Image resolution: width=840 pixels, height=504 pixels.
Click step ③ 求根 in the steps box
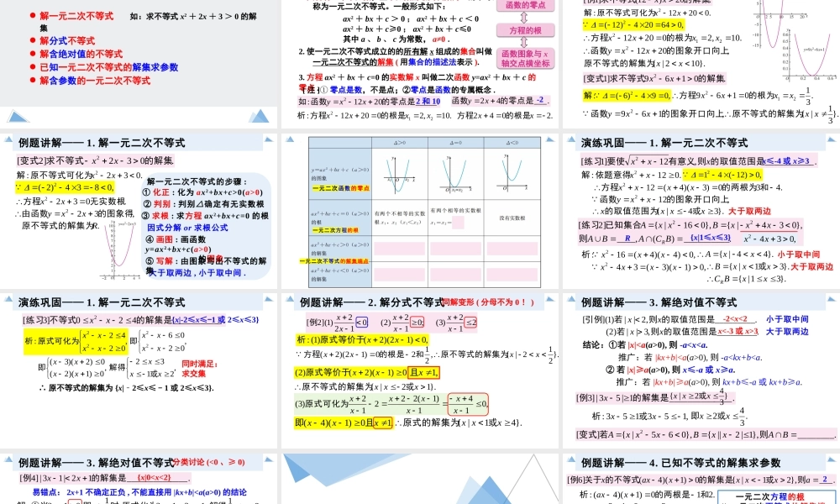(x=205, y=216)
